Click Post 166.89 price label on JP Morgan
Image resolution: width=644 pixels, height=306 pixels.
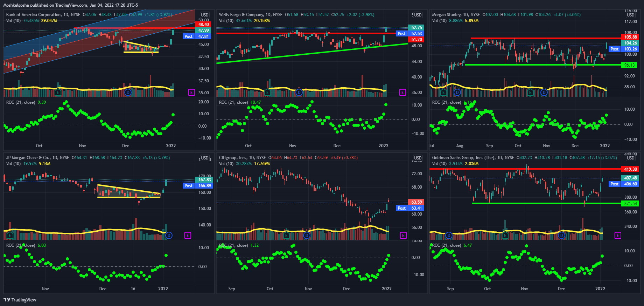pos(198,186)
